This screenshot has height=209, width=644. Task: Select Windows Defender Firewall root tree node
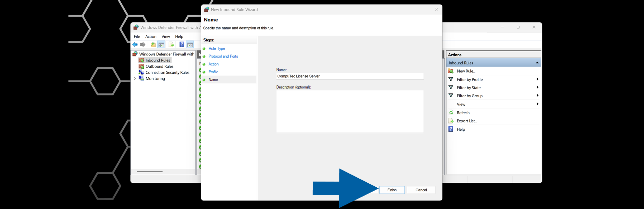pos(166,54)
